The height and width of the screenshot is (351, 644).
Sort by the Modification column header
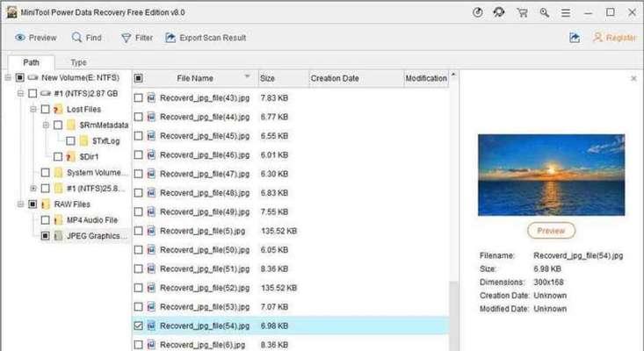426,78
